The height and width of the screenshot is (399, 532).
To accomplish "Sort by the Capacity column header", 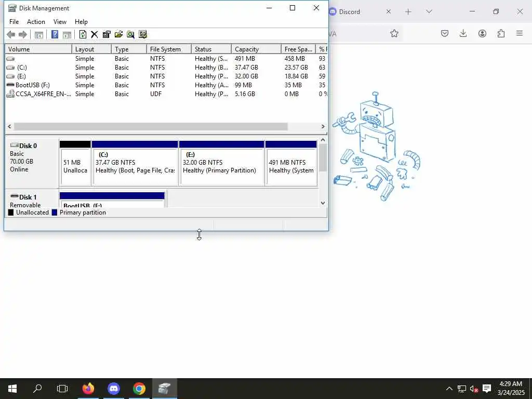I will (256, 49).
